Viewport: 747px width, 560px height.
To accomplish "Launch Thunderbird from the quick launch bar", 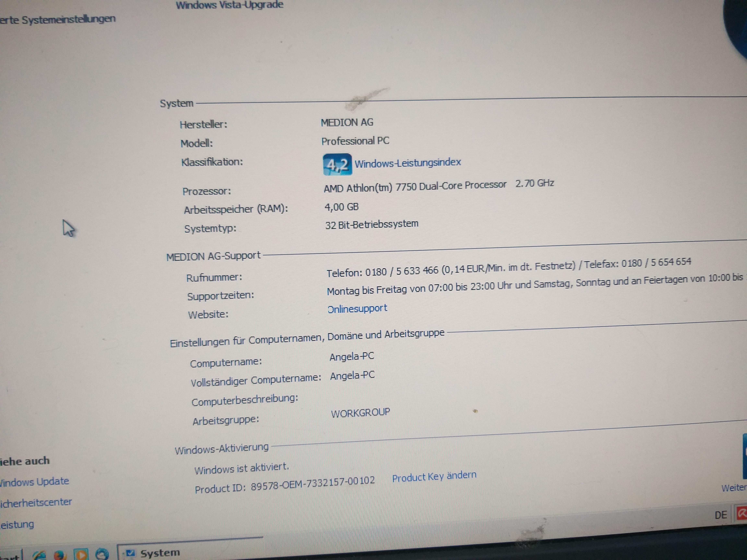I will tap(102, 554).
